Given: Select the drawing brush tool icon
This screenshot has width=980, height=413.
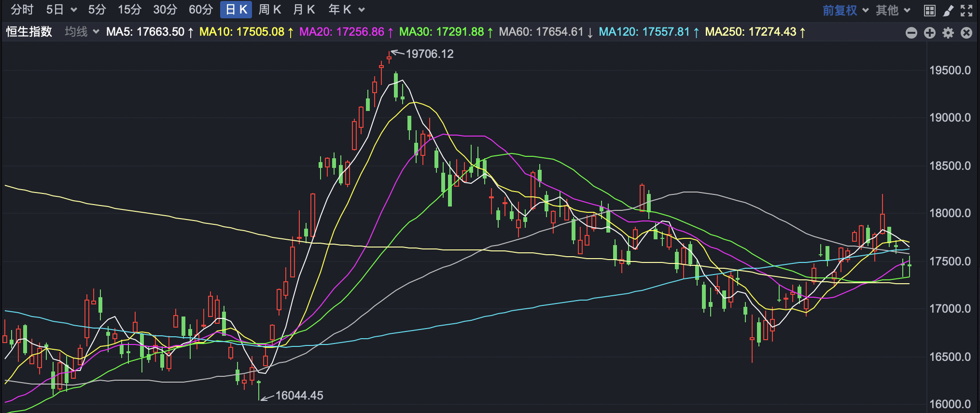Looking at the screenshot, I should tap(948, 10).
